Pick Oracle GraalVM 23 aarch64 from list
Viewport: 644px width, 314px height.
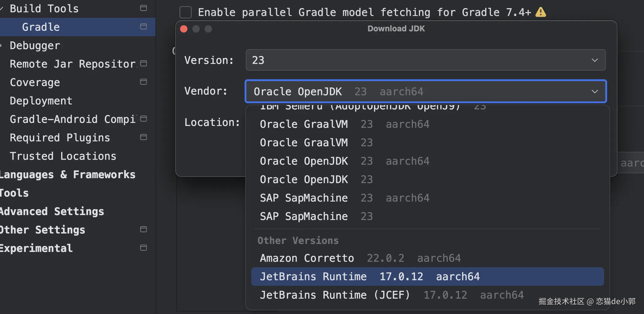click(344, 124)
